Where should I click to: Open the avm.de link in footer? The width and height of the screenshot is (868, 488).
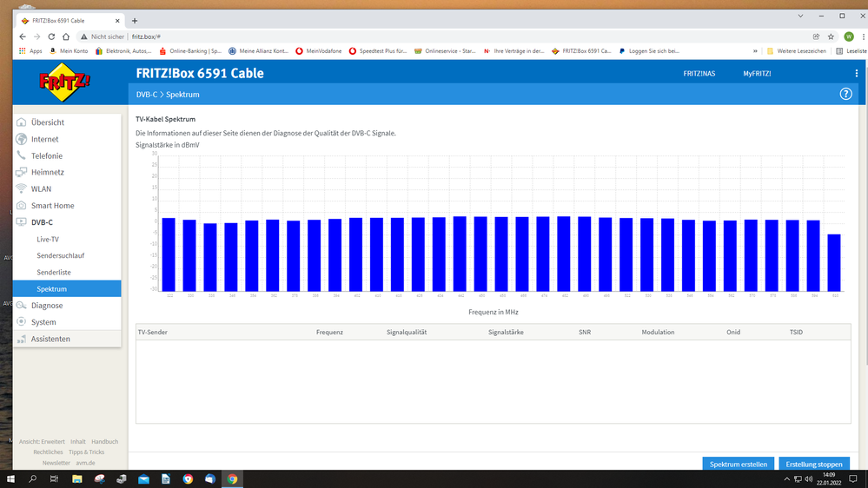85,463
